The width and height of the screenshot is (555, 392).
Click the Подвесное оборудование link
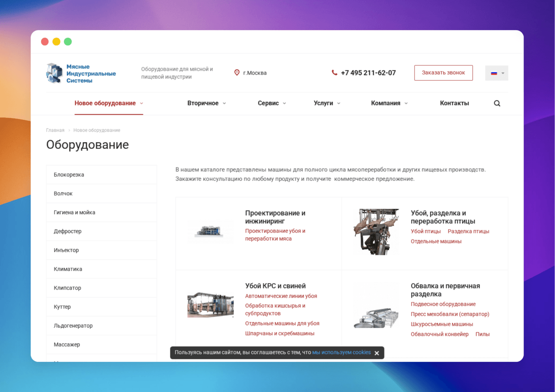[443, 304]
